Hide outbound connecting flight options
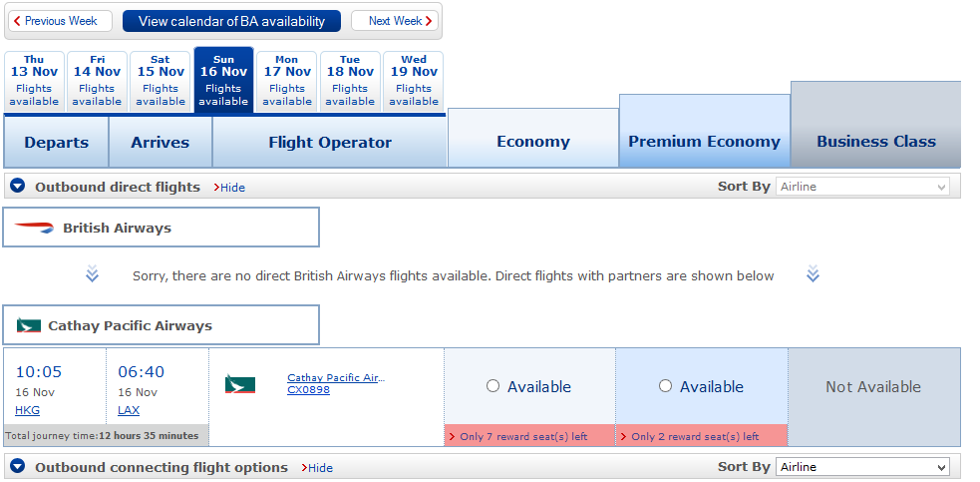The width and height of the screenshot is (980, 482). coord(317,468)
